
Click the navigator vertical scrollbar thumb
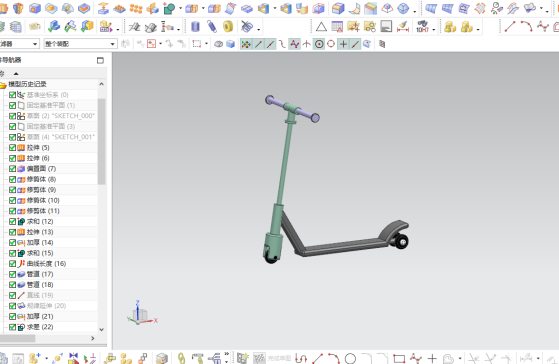[101, 142]
